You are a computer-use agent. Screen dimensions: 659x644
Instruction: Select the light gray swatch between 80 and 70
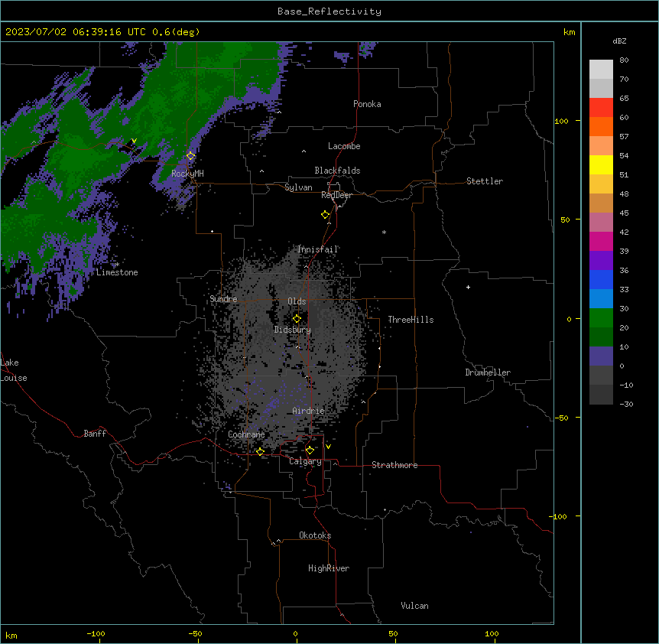(601, 70)
